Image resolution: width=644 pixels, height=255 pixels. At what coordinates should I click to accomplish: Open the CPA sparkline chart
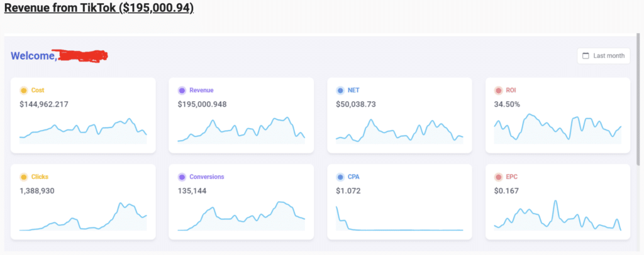point(399,218)
